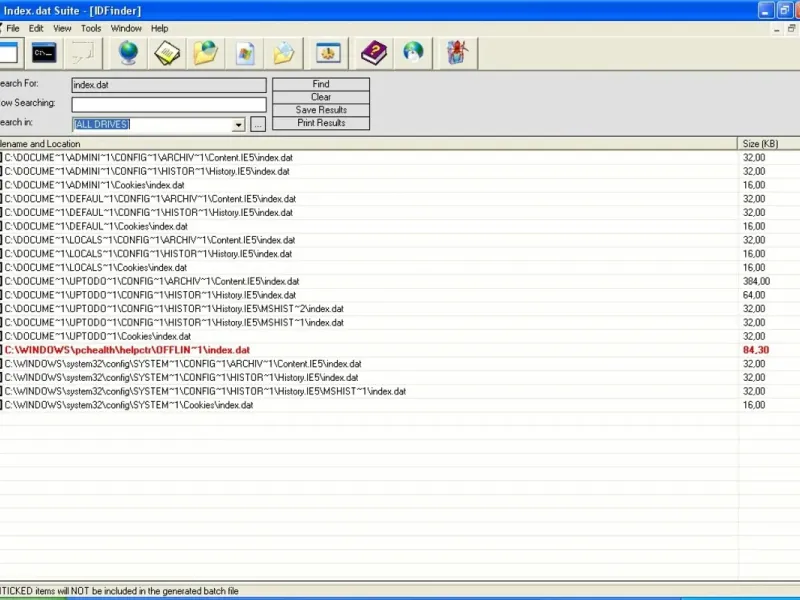Viewport: 800px width, 600px height.
Task: Click the Filename and Location column header
Action: 368,144
